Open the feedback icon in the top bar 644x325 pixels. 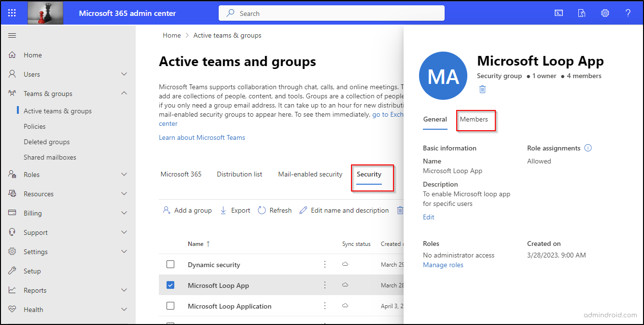click(582, 13)
